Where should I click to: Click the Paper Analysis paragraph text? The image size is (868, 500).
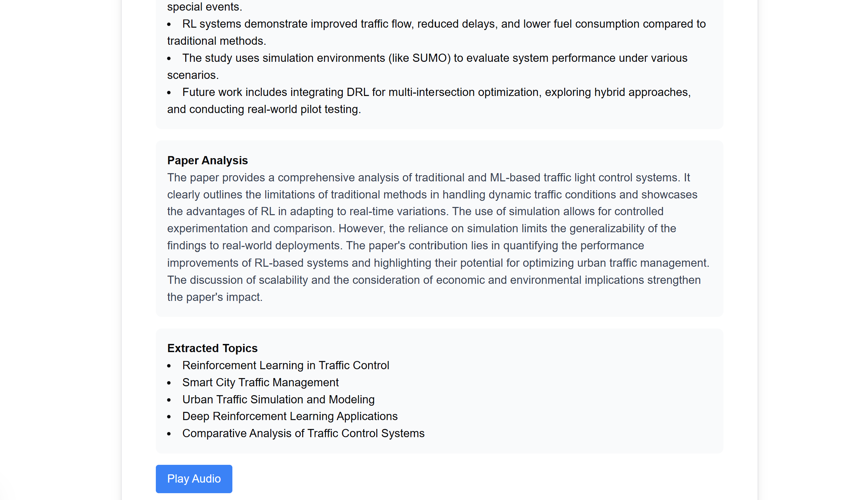coord(438,237)
